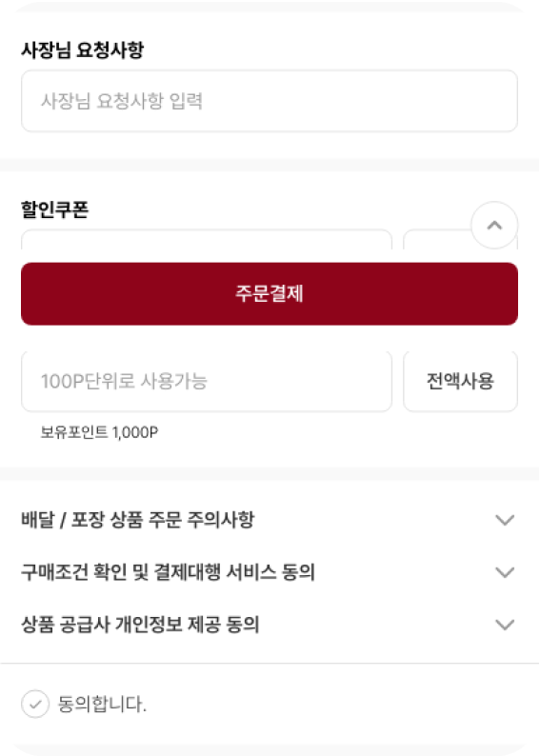
Task: Click the scroll-to-top arrow circle button
Action: (x=494, y=225)
